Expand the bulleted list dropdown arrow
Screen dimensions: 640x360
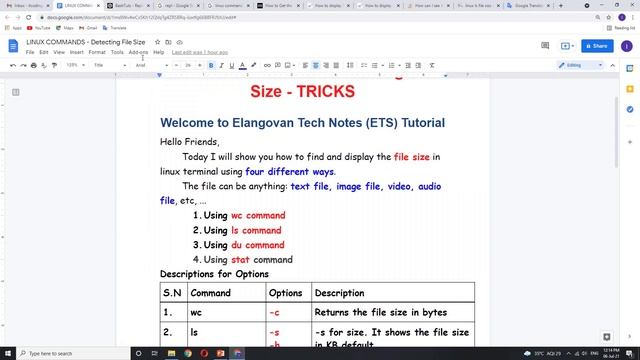coord(382,65)
